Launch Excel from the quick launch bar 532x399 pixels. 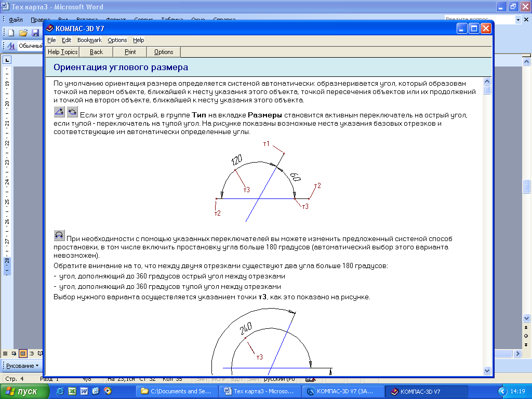point(72,391)
